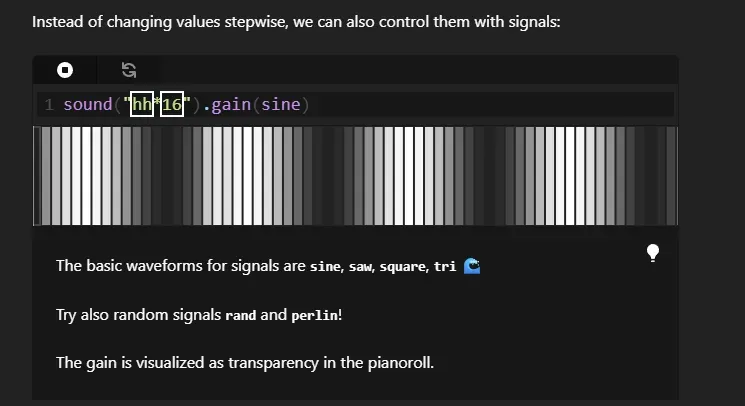The width and height of the screenshot is (745, 406).
Task: Click the "gain" function in the code
Action: [x=231, y=104]
